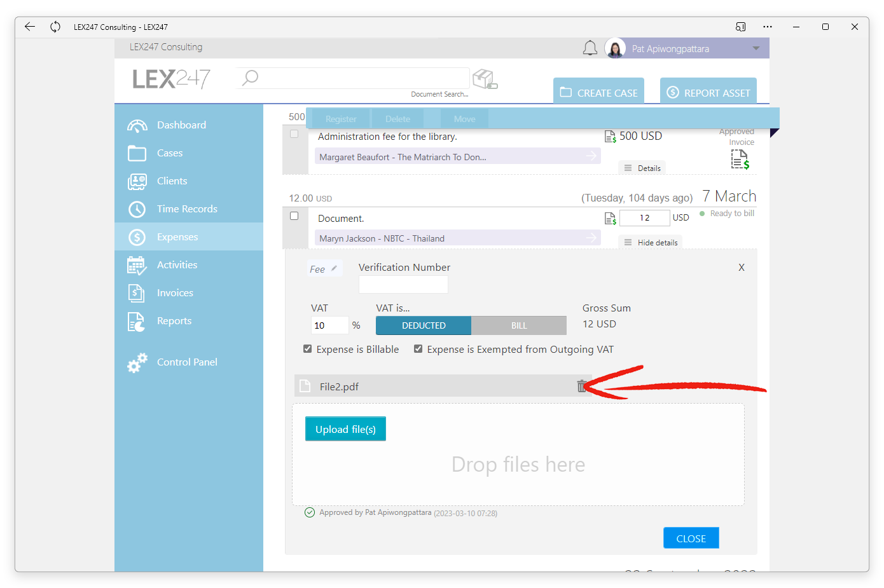884x588 pixels.
Task: Click the document search input
Action: tap(353, 78)
